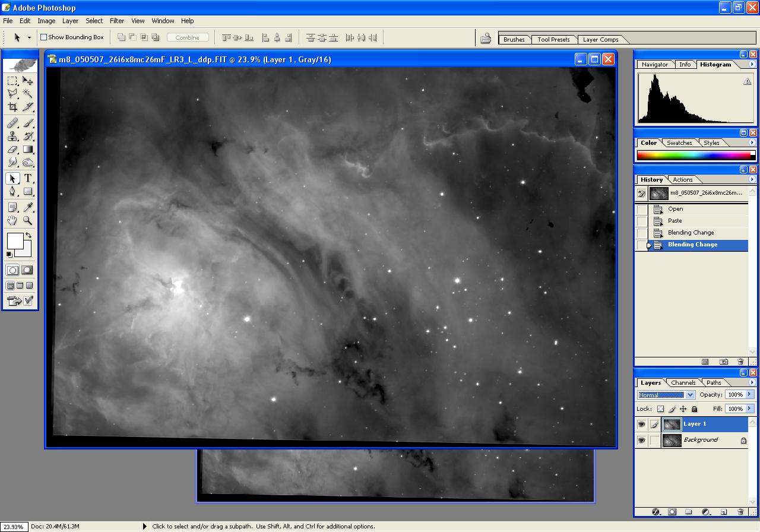Select the Magic Wand tool
760x532 pixels.
point(27,94)
